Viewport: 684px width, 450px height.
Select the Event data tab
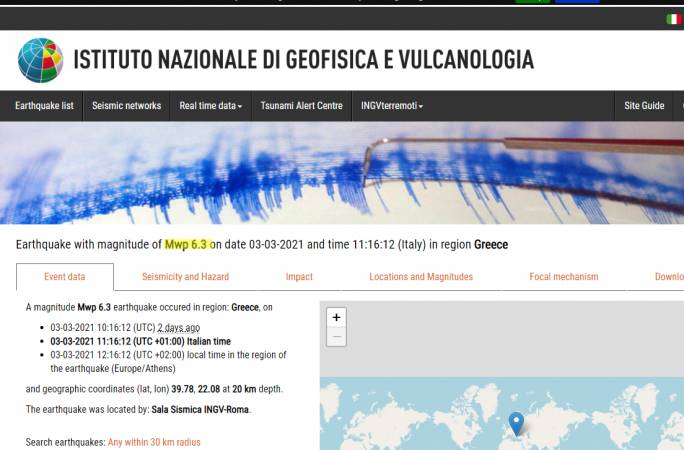coord(65,277)
